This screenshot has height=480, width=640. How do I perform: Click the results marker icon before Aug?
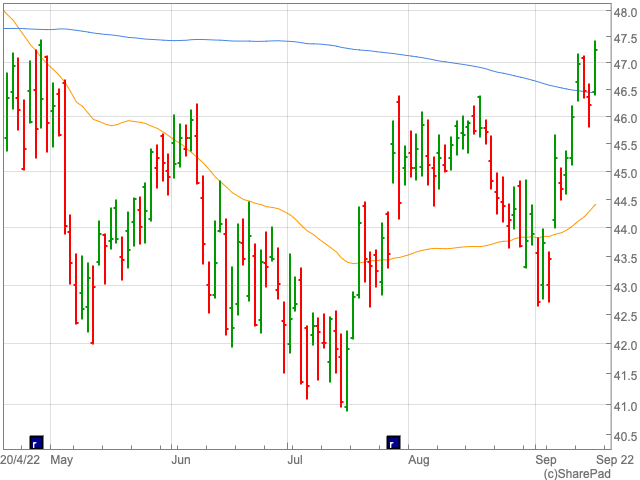(393, 441)
